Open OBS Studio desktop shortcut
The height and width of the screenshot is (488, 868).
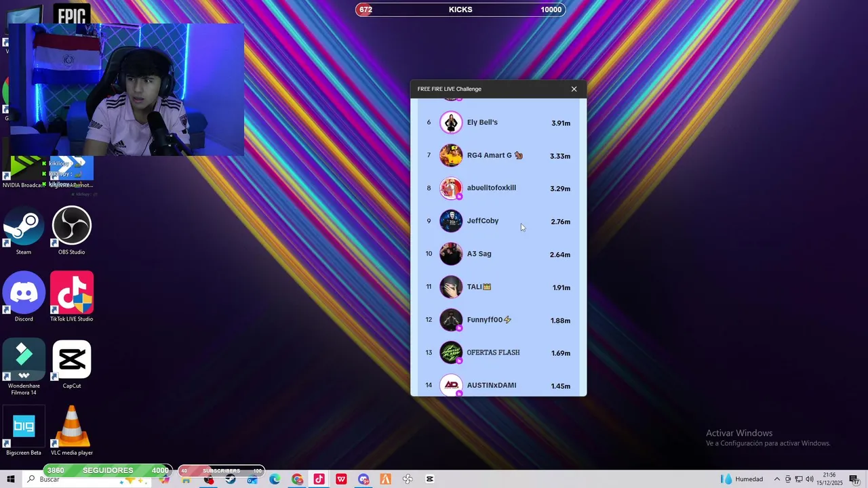pyautogui.click(x=72, y=232)
